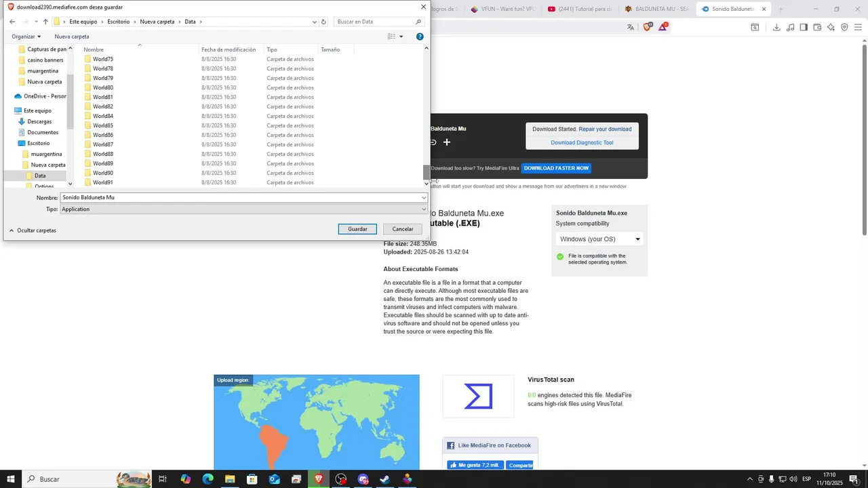Open recent locations dropdown beside forward arrow
868x488 pixels.
tap(35, 22)
